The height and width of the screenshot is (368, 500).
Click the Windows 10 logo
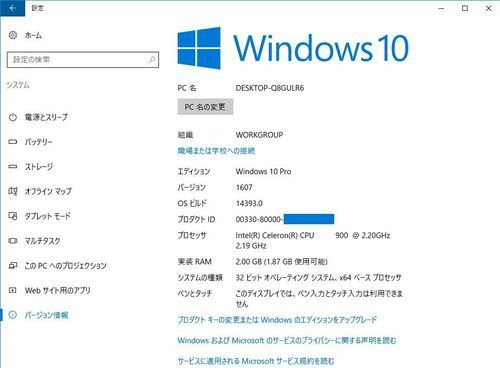[293, 48]
